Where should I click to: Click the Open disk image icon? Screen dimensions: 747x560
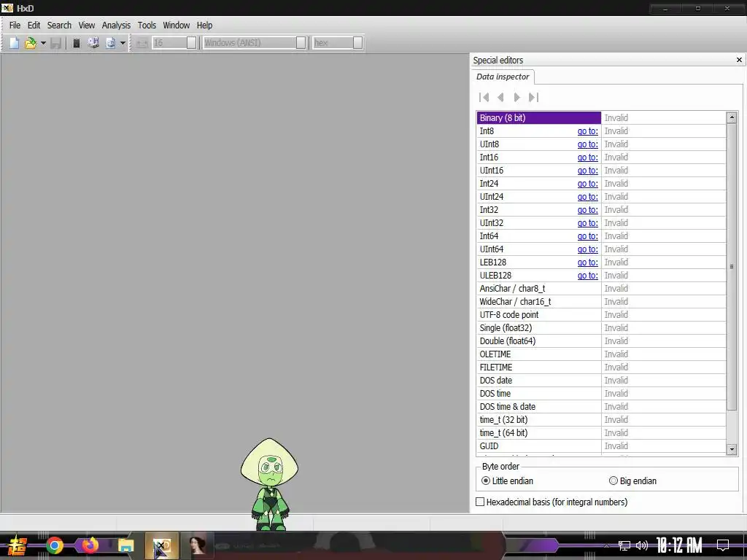point(111,43)
